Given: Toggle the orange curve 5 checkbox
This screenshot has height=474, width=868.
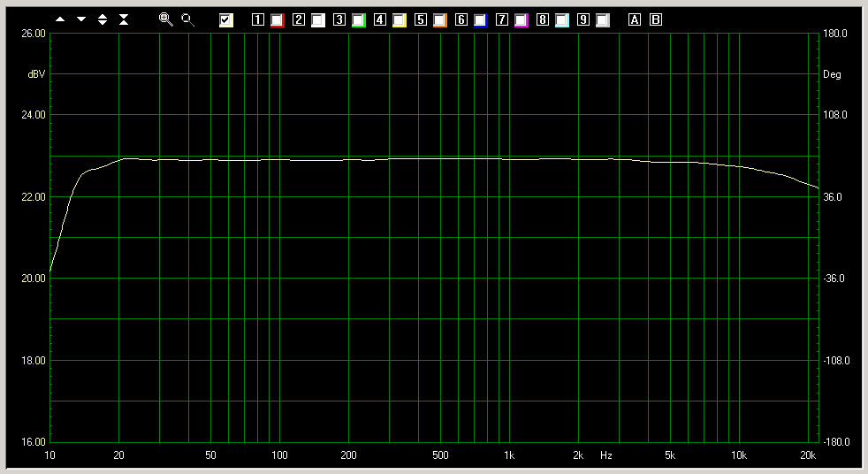Looking at the screenshot, I should tap(440, 20).
